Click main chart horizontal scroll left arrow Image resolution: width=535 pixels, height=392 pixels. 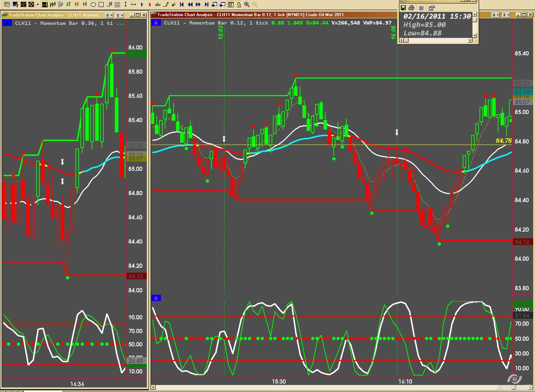(153, 387)
